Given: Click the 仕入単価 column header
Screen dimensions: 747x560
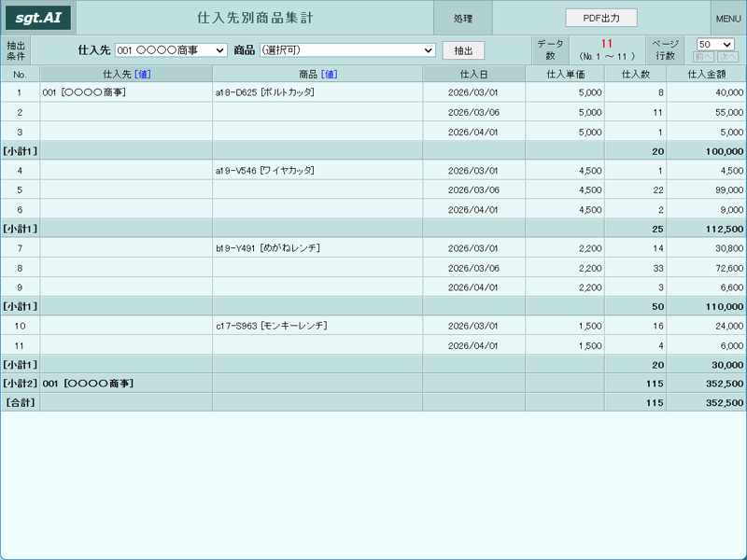Looking at the screenshot, I should tap(565, 75).
